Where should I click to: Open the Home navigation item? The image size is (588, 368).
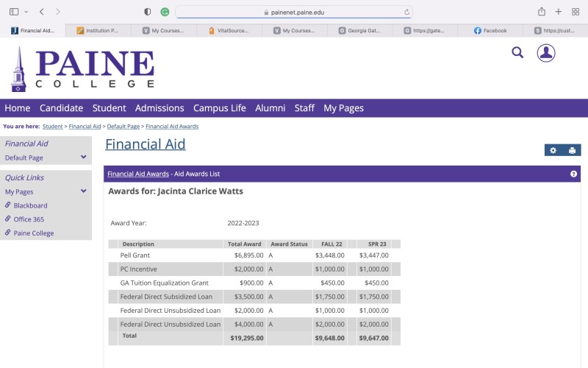(x=17, y=108)
